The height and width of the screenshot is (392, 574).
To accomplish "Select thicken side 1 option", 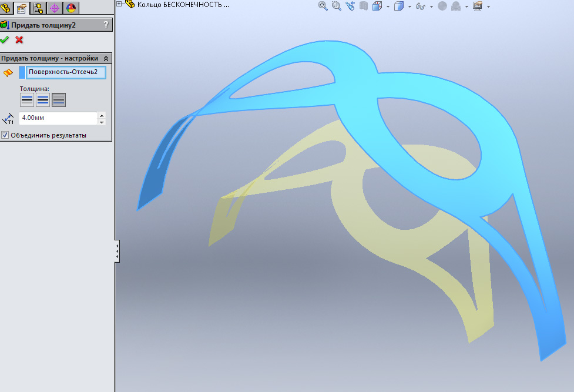I will [x=27, y=100].
